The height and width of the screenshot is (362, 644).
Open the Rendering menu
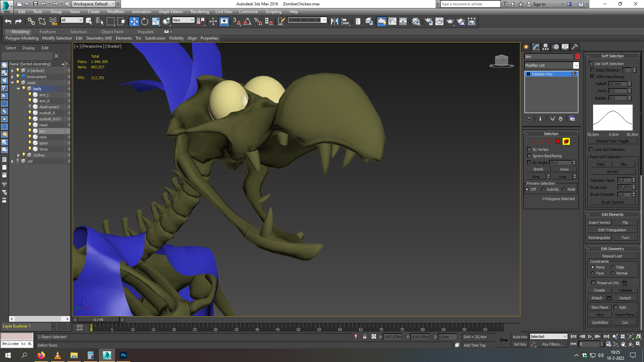click(200, 12)
